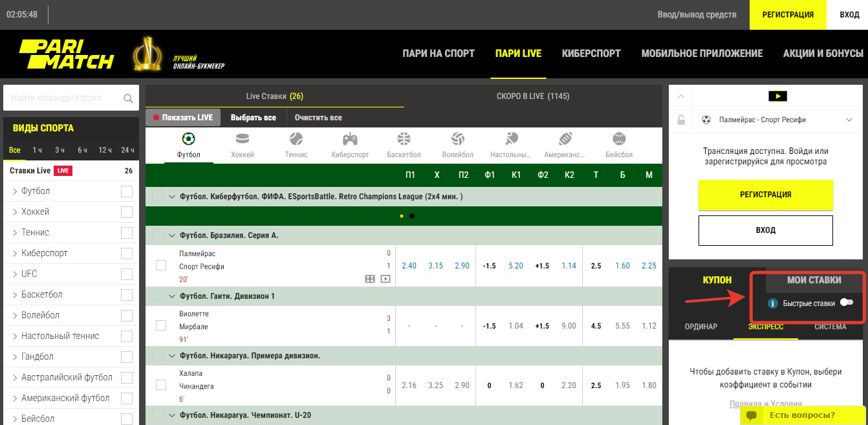Viewport: 868px width, 425px height.
Task: Tick the checkbox for Виолетте – Мирбале match
Action: click(x=161, y=325)
